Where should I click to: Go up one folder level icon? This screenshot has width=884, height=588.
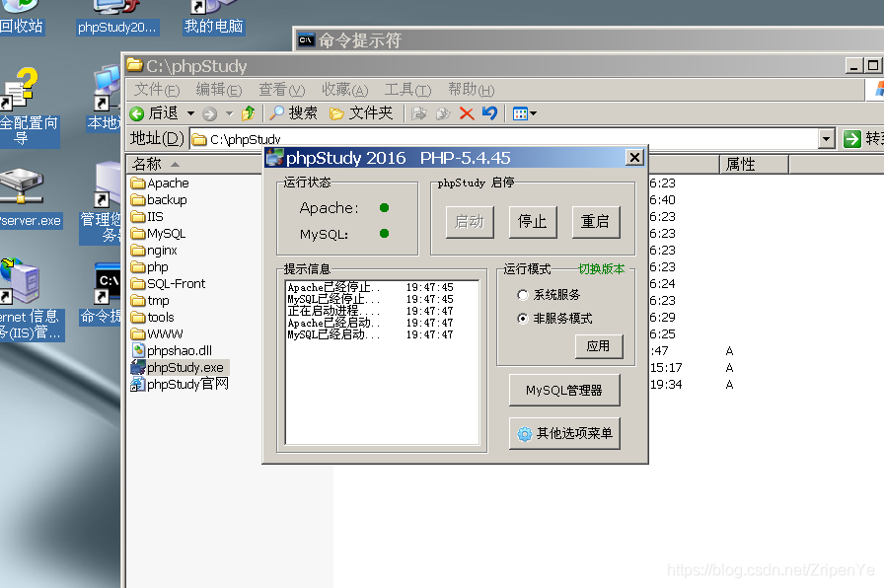(x=249, y=113)
